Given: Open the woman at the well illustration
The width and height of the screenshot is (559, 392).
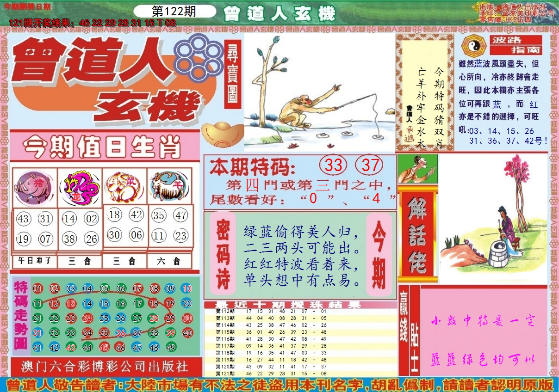Looking at the screenshot, I should 492,219.
